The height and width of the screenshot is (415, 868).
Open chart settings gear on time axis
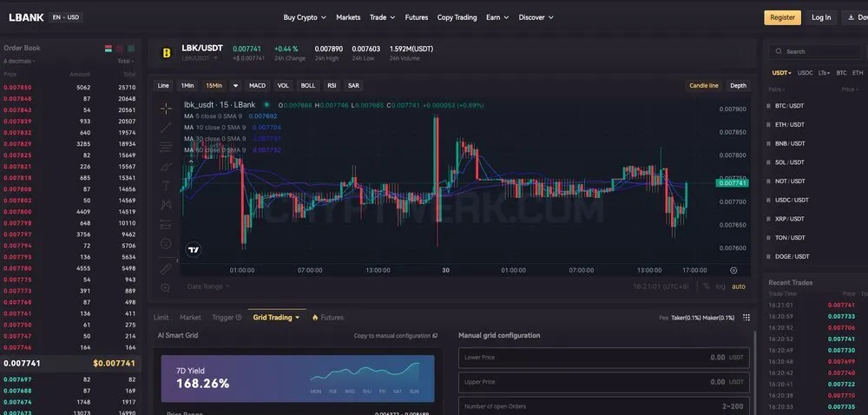click(x=733, y=271)
